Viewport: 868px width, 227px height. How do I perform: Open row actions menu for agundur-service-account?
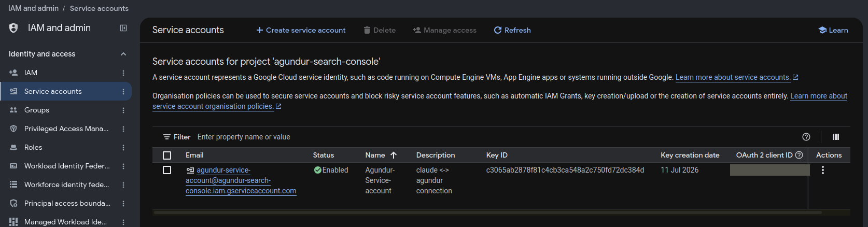(823, 170)
